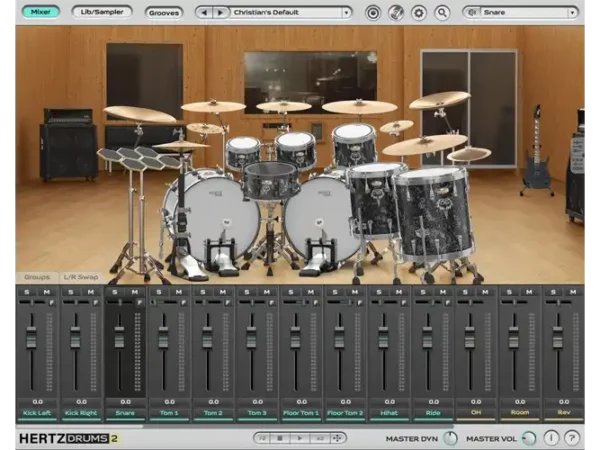This screenshot has height=450, width=600.
Task: Click the F button on Tom 2
Action: point(228,303)
